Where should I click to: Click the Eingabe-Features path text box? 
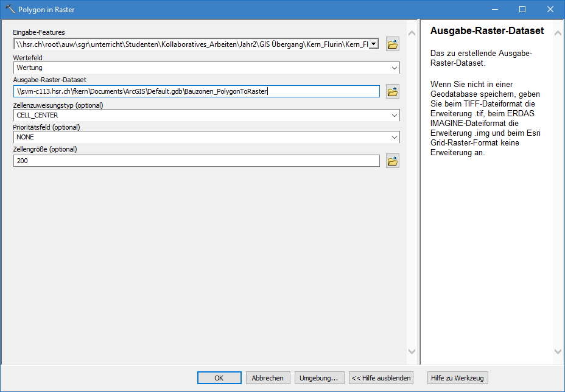(x=191, y=44)
